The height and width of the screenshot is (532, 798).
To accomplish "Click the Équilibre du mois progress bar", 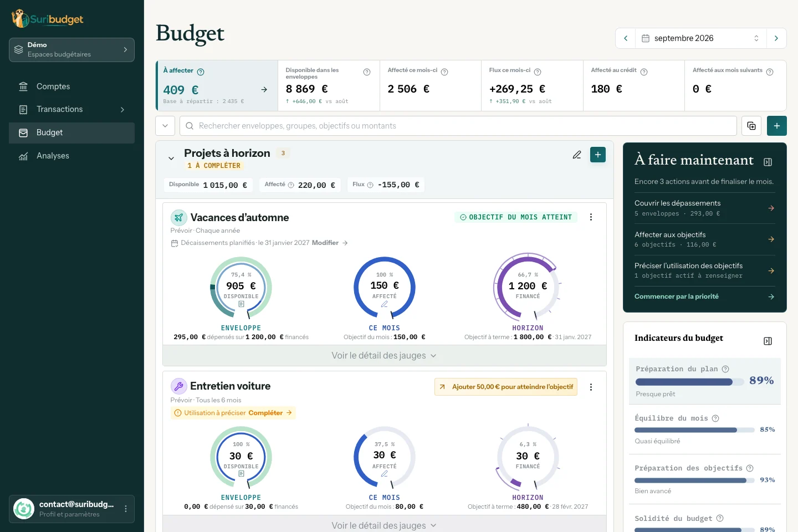I will [694, 430].
